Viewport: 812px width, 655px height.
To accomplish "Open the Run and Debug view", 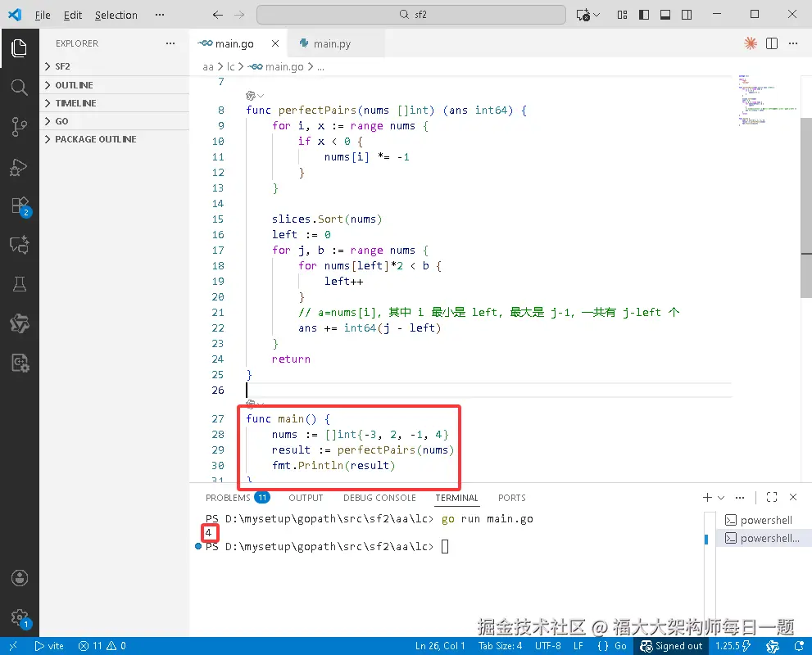I will 19,167.
